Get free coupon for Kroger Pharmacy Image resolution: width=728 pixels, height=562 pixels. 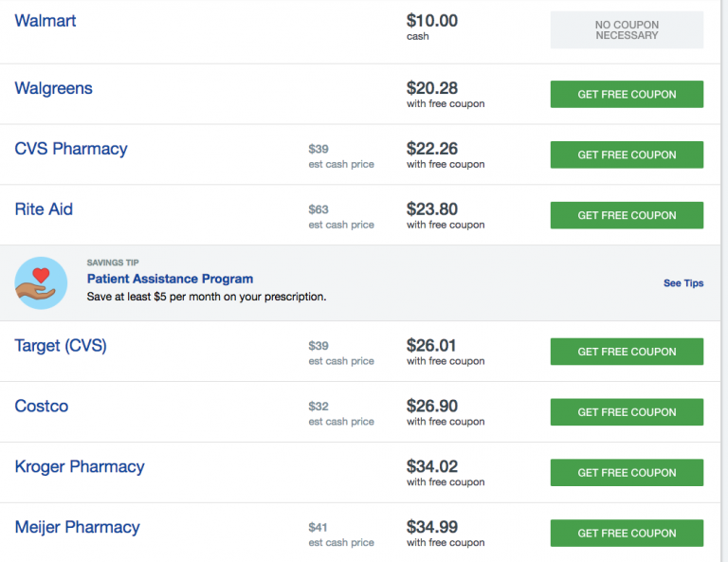point(627,472)
